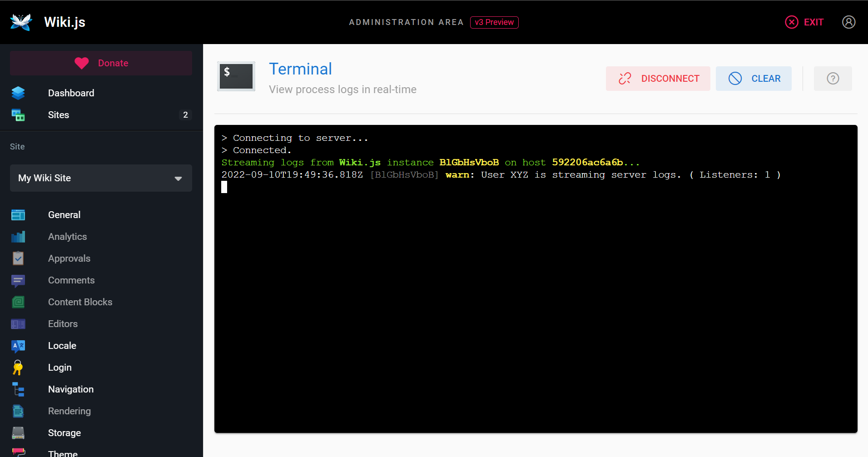
Task: Expand the My Wiki Site selector
Action: [100, 178]
